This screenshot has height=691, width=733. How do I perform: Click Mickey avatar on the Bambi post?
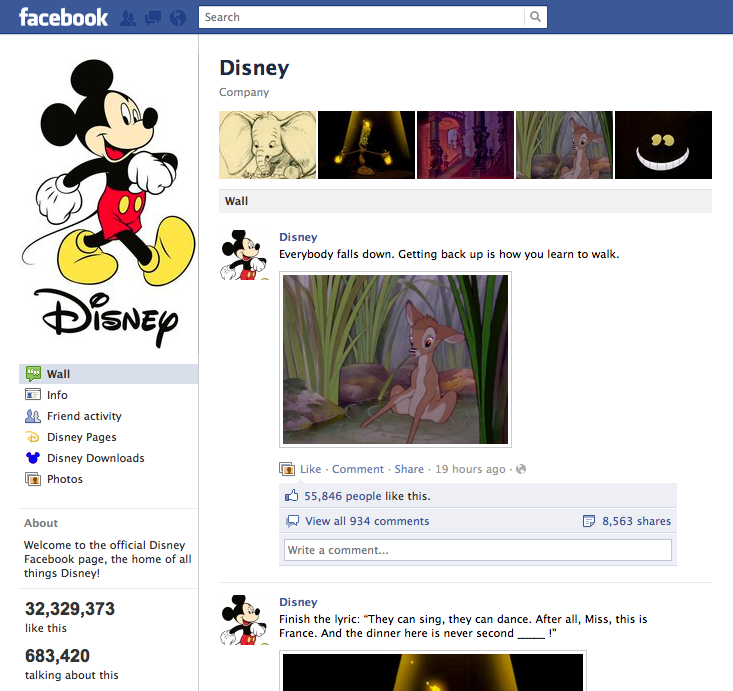244,255
